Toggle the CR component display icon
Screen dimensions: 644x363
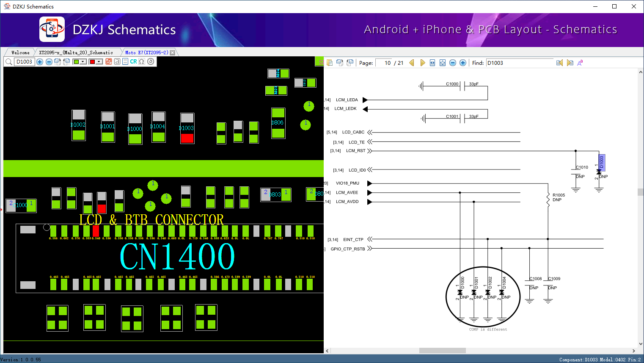(134, 62)
